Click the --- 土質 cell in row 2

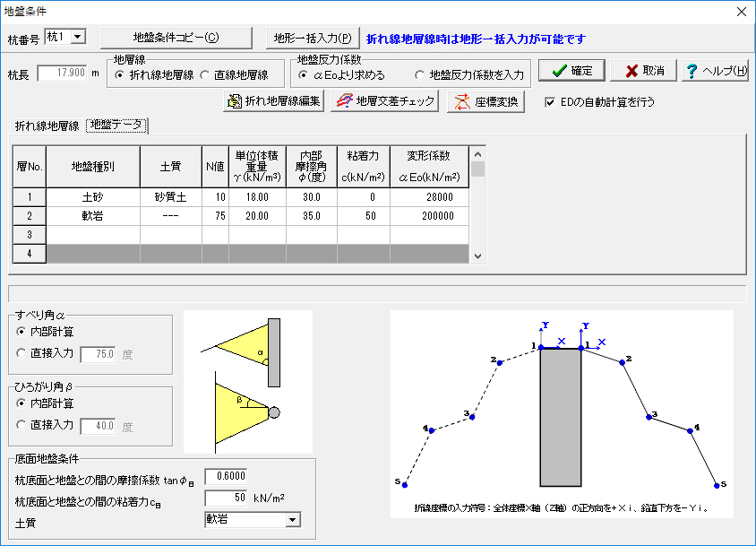tap(171, 216)
